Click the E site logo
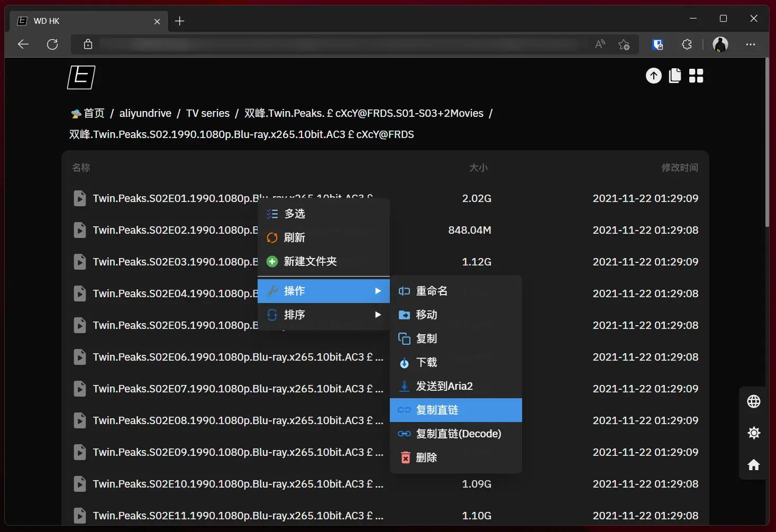 point(81,77)
